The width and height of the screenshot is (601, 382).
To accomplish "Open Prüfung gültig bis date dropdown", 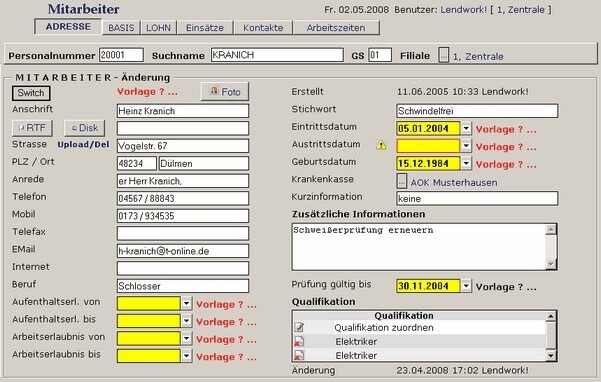I will coord(466,286).
